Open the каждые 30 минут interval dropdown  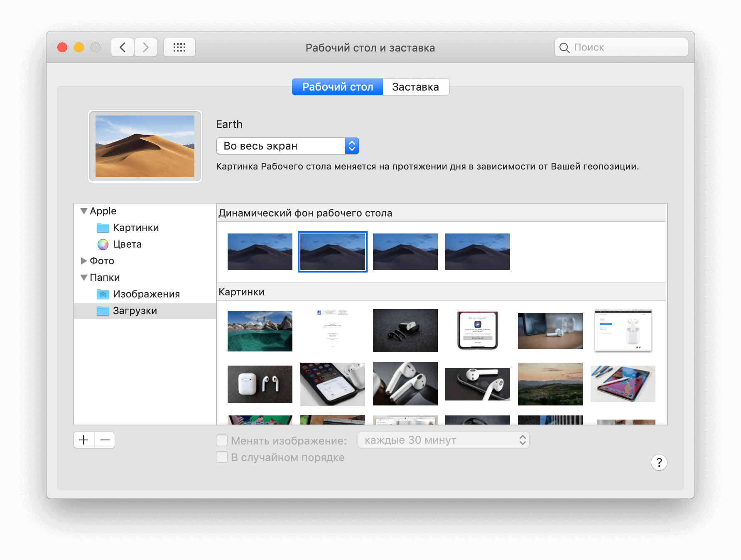(x=443, y=440)
